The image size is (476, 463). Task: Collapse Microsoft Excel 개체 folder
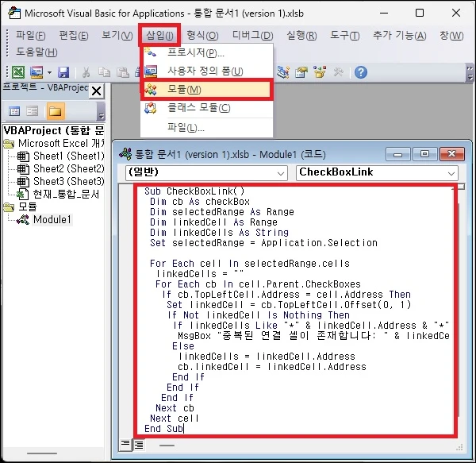(x=9, y=144)
